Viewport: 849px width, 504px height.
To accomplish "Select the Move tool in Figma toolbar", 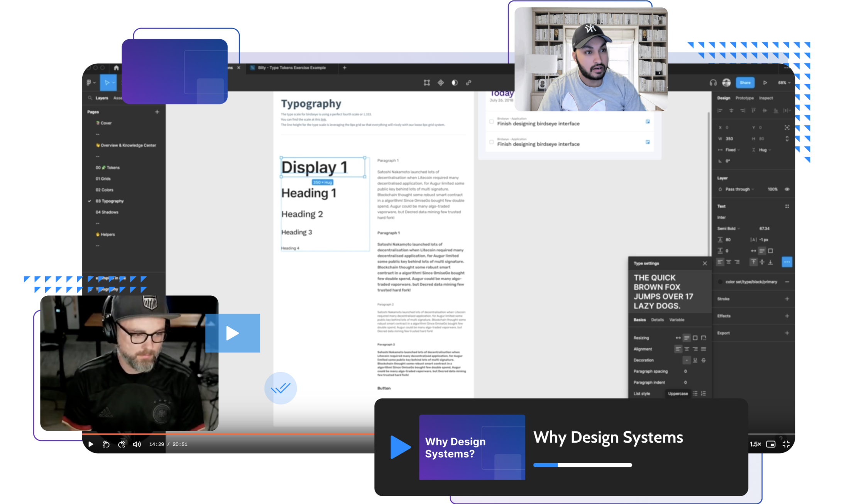I will (x=107, y=83).
